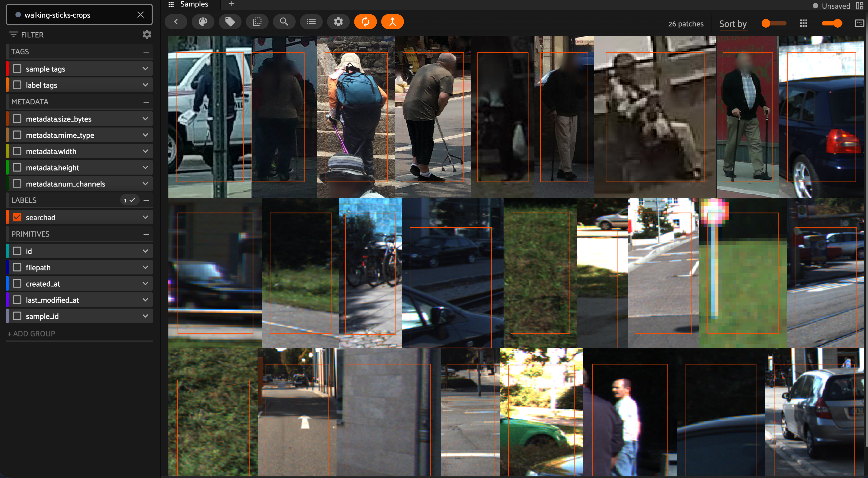Image resolution: width=868 pixels, height=478 pixels.
Task: Expand sample tags dropdown chevron
Action: click(x=145, y=69)
